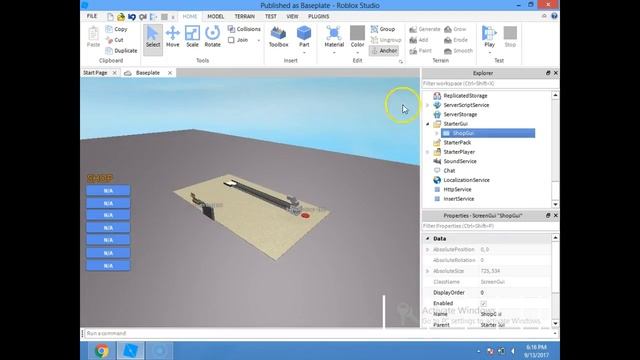Collapse the Data properties section
The image size is (640, 360).
[x=427, y=238]
